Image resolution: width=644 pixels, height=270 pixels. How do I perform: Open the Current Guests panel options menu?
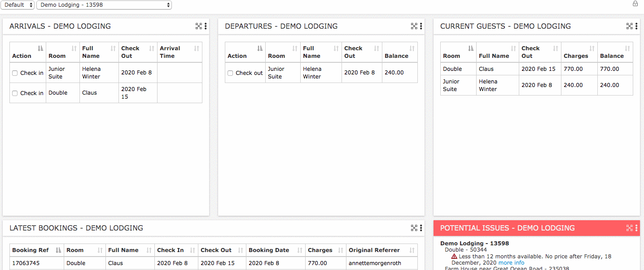click(636, 26)
